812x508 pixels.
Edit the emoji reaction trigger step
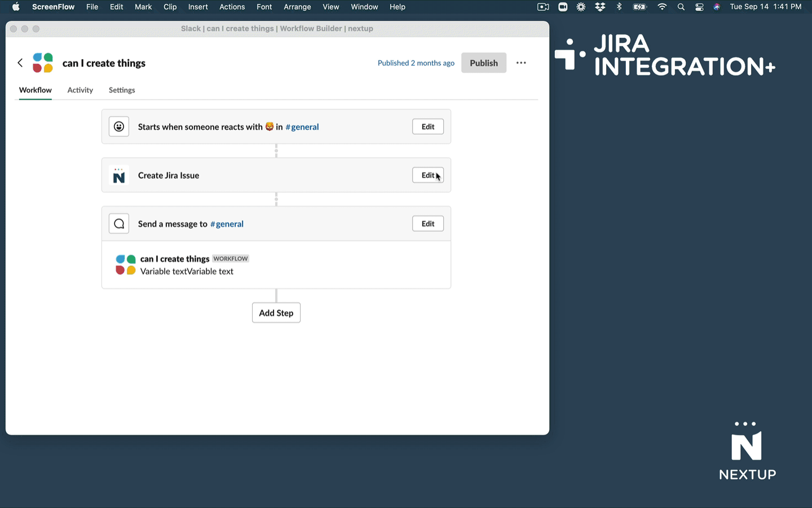click(428, 126)
